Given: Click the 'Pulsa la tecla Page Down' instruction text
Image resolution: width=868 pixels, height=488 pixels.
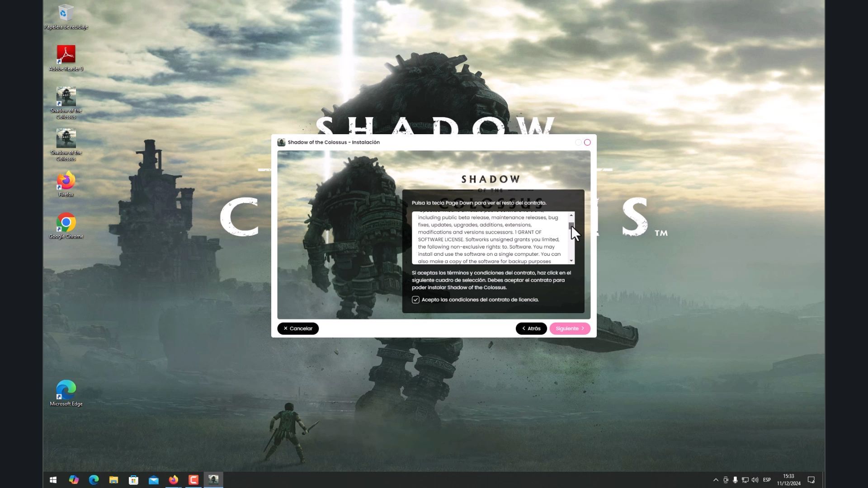Looking at the screenshot, I should (x=479, y=203).
